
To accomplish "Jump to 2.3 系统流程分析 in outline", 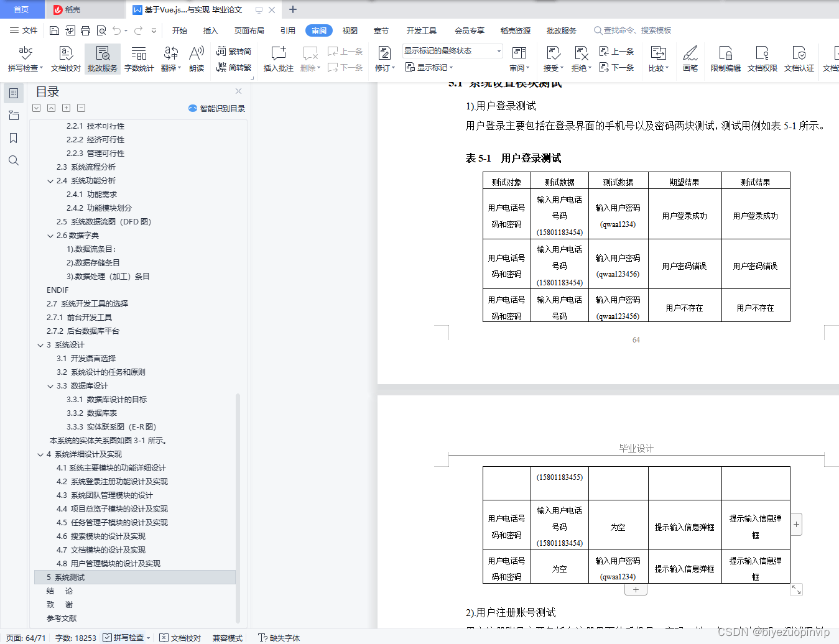I will tap(86, 167).
